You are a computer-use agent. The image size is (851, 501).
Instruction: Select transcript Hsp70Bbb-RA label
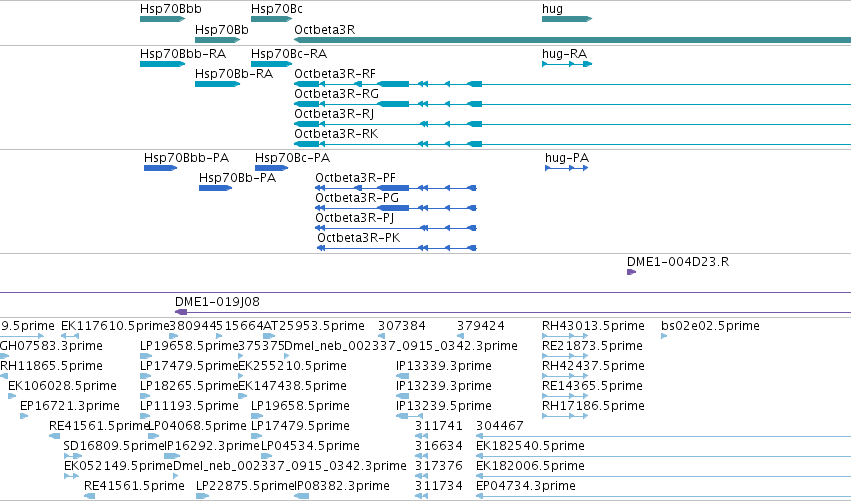coord(183,54)
